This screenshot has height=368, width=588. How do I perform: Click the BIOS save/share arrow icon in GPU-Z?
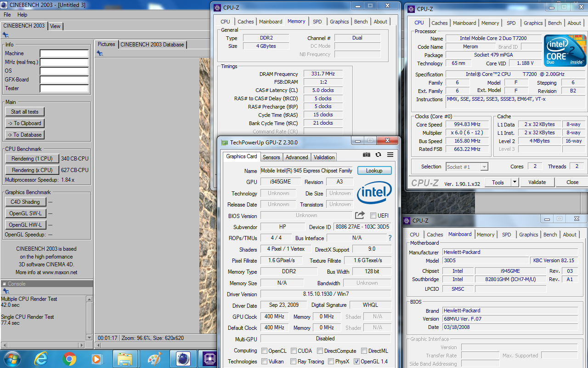point(360,215)
